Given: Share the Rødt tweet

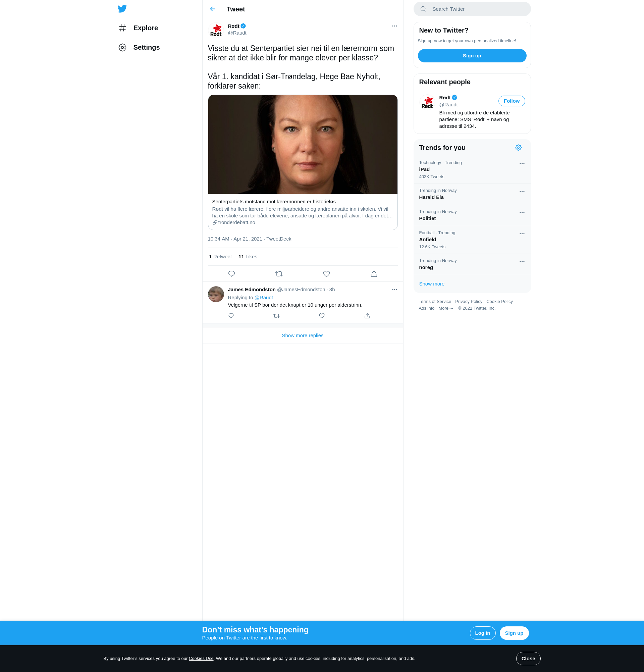Looking at the screenshot, I should [x=374, y=274].
